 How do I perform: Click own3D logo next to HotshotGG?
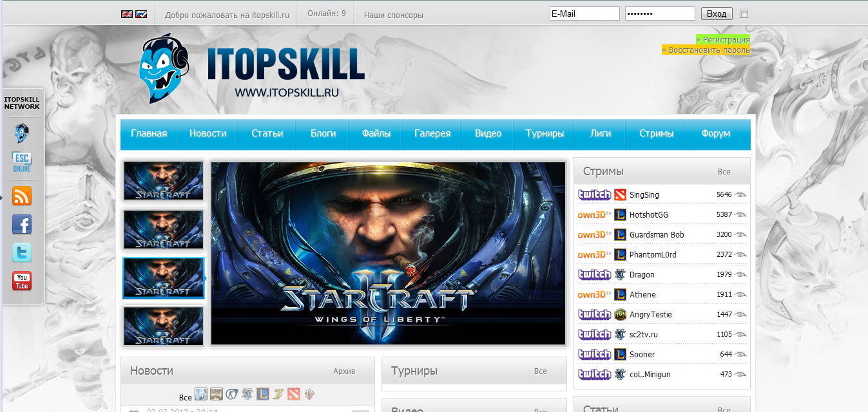click(594, 214)
